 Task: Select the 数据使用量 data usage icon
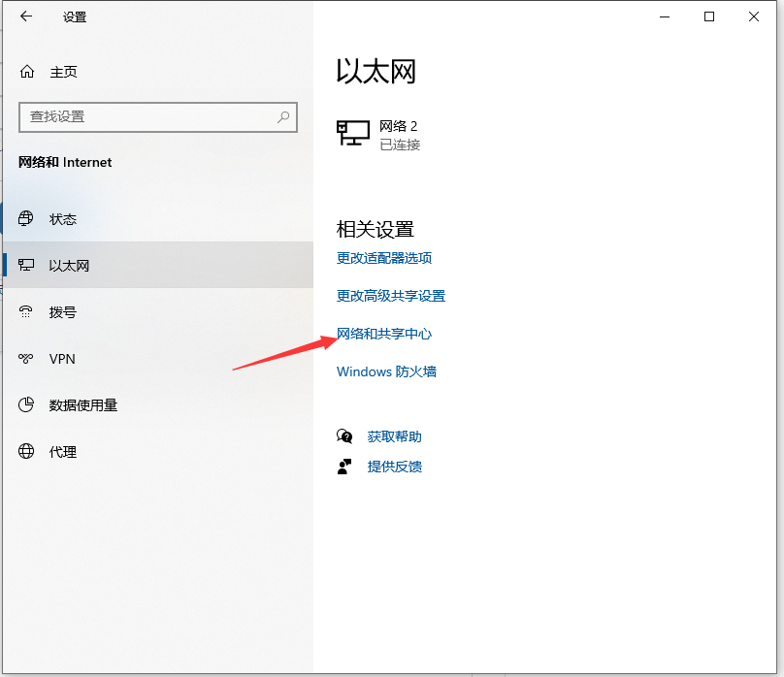26,405
